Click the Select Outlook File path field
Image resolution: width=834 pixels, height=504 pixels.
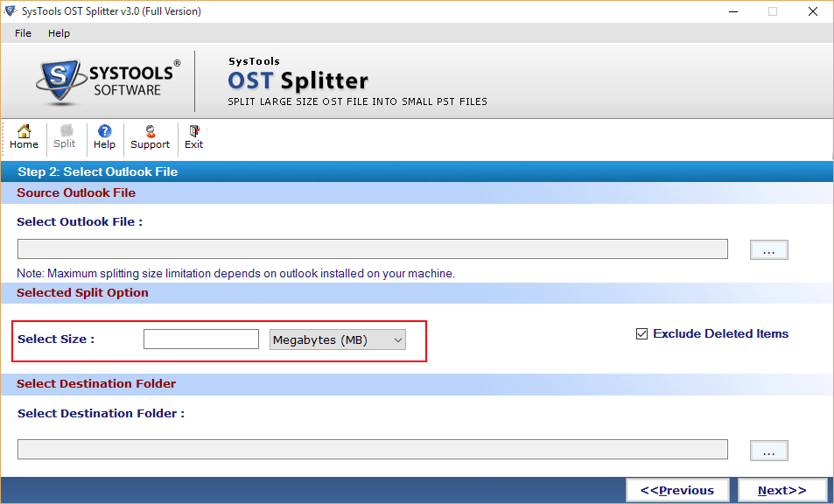372,248
